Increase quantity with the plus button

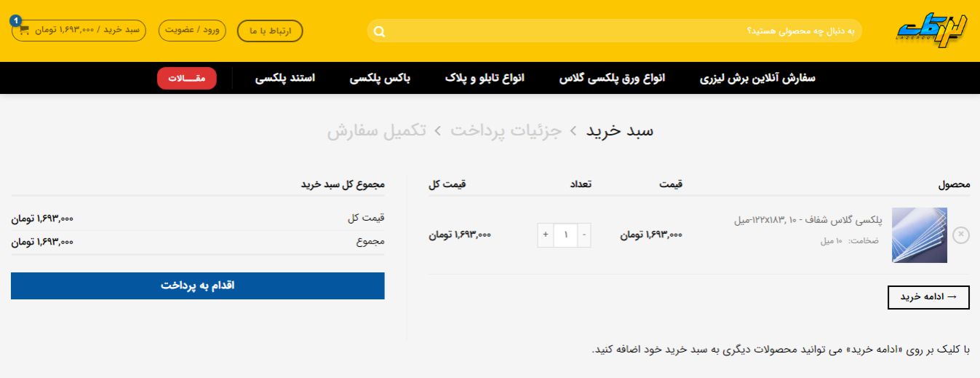tap(546, 235)
